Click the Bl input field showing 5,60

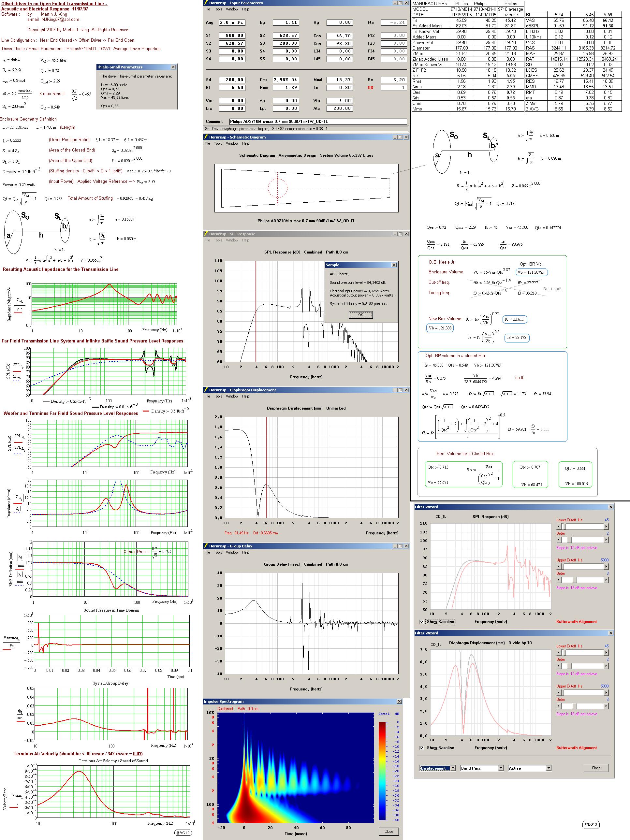(232, 88)
